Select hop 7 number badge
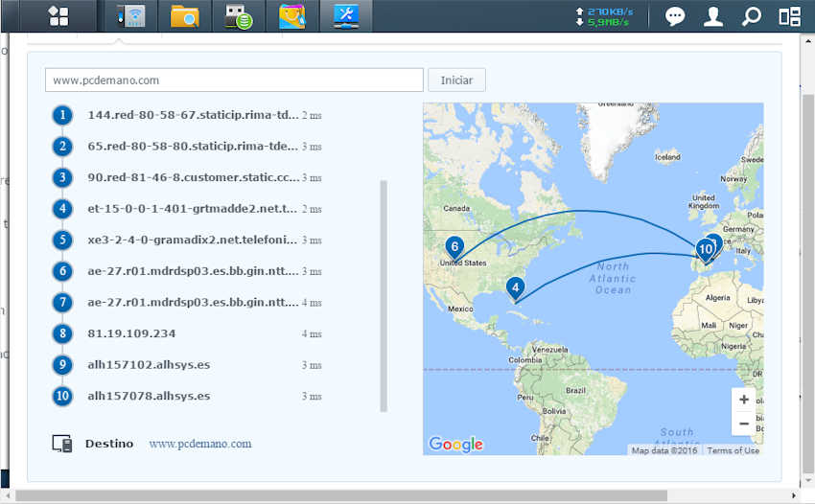The height and width of the screenshot is (504, 815). pos(62,302)
